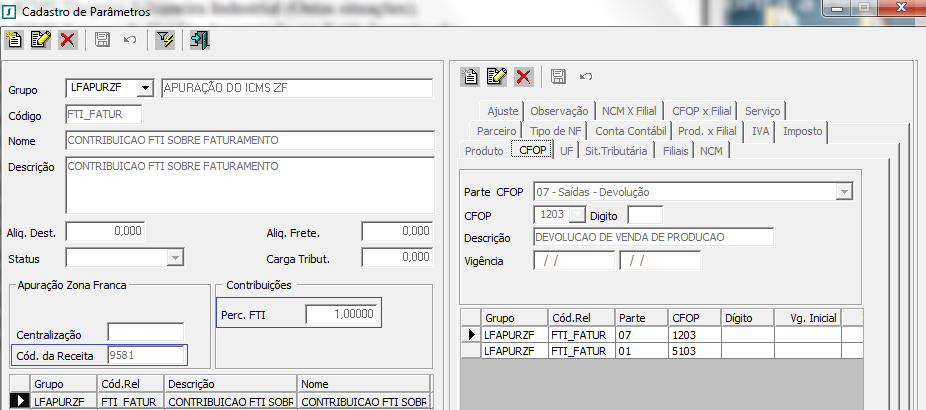The image size is (926, 410).
Task: Select the Serviço tab
Action: tap(762, 111)
